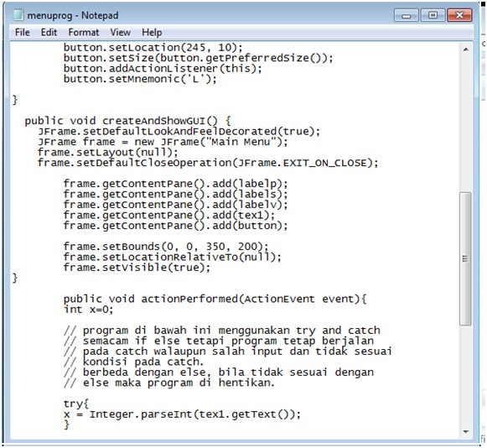Click 'public void createAndShowGUI() {' line
Viewport: 487px width, 448px height.
point(127,121)
